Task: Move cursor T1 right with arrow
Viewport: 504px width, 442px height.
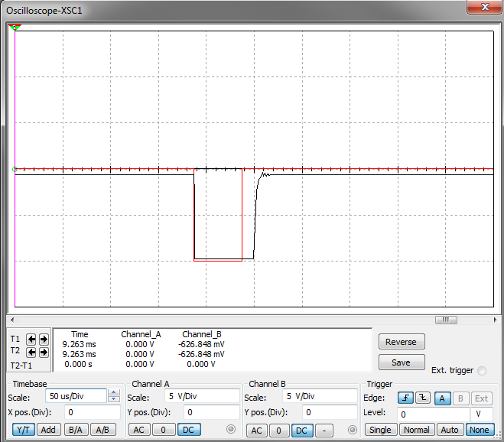Action: (44, 339)
